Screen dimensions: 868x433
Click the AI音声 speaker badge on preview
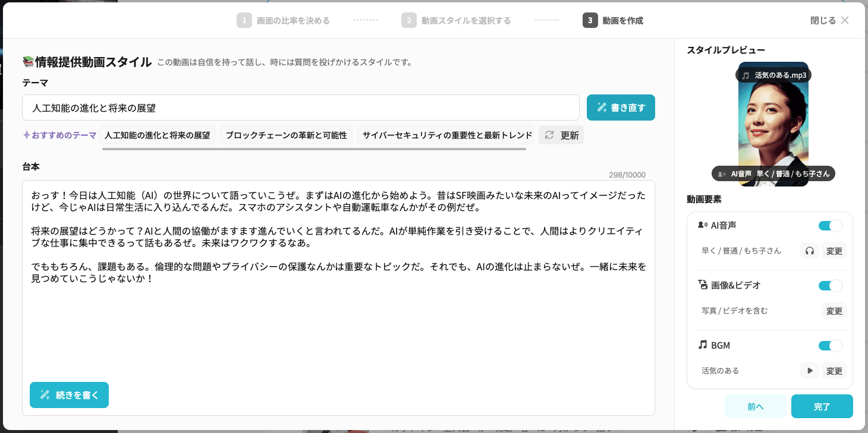click(x=722, y=174)
